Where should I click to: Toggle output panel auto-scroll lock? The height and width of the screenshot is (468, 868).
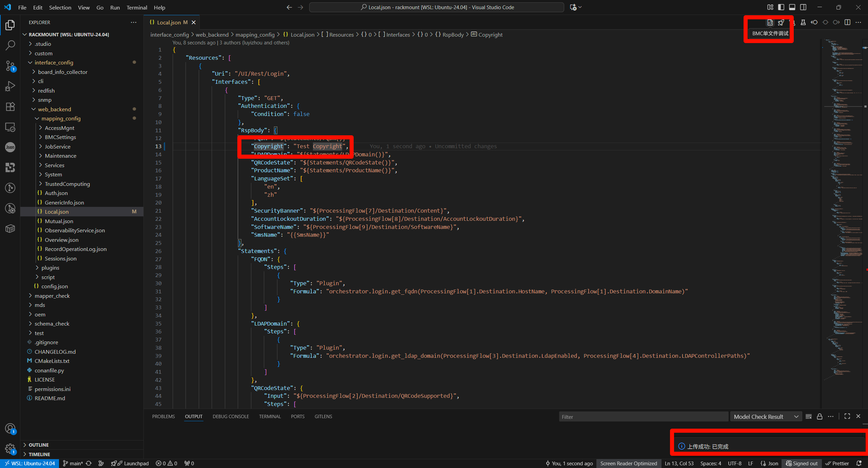tap(820, 416)
